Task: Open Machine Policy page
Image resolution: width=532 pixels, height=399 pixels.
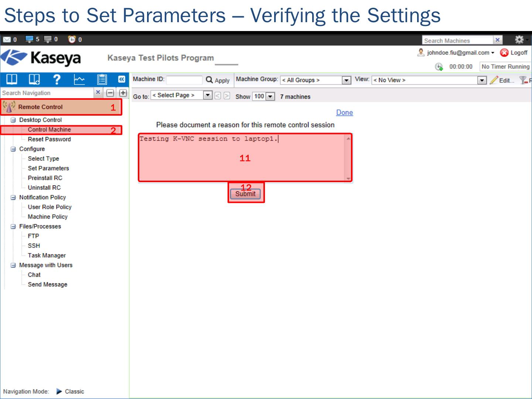Action: tap(48, 217)
